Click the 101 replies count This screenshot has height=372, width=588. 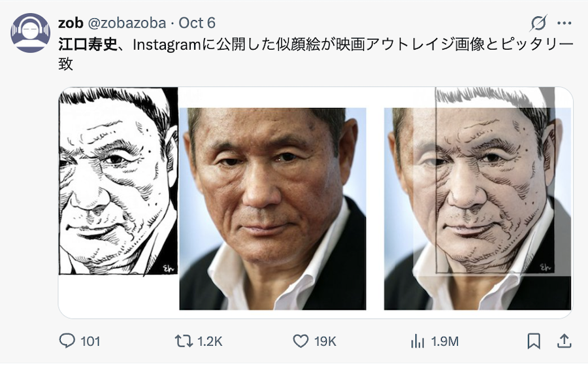pos(90,341)
